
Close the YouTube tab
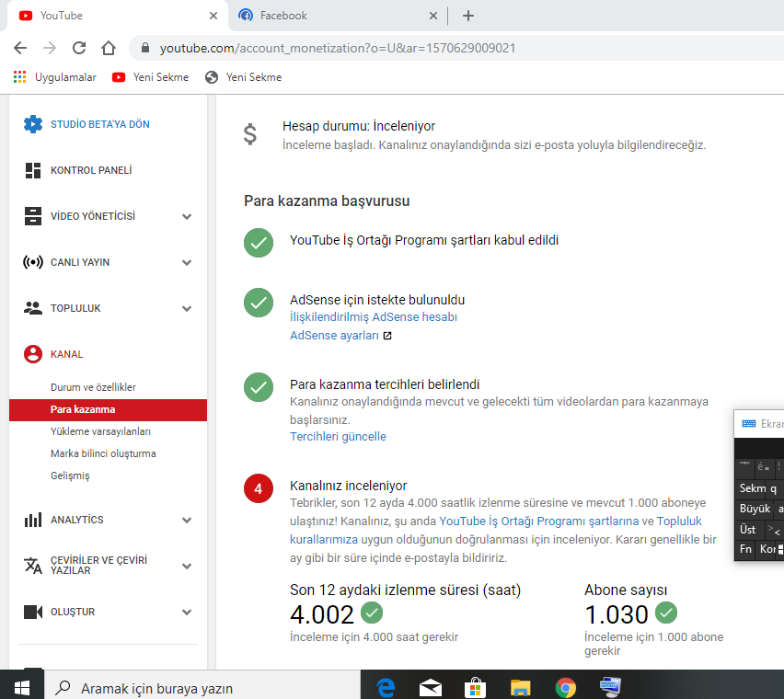pyautogui.click(x=213, y=16)
